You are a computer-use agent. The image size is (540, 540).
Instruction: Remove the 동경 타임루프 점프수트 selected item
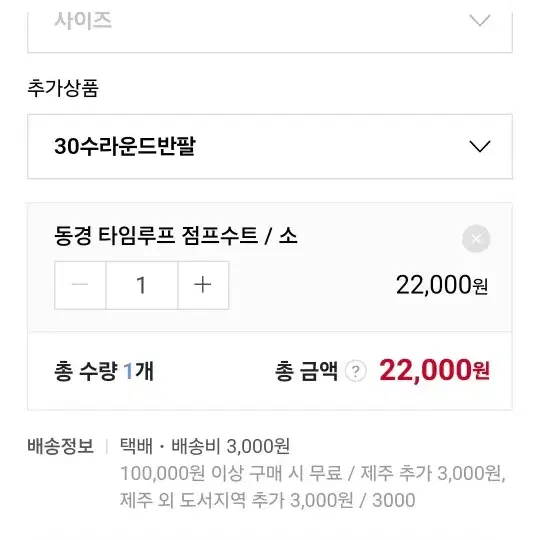tap(476, 238)
